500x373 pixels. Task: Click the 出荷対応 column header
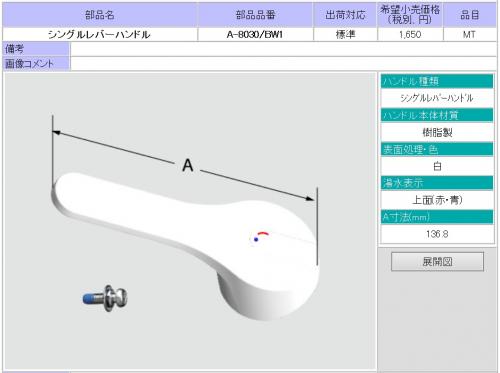point(345,15)
